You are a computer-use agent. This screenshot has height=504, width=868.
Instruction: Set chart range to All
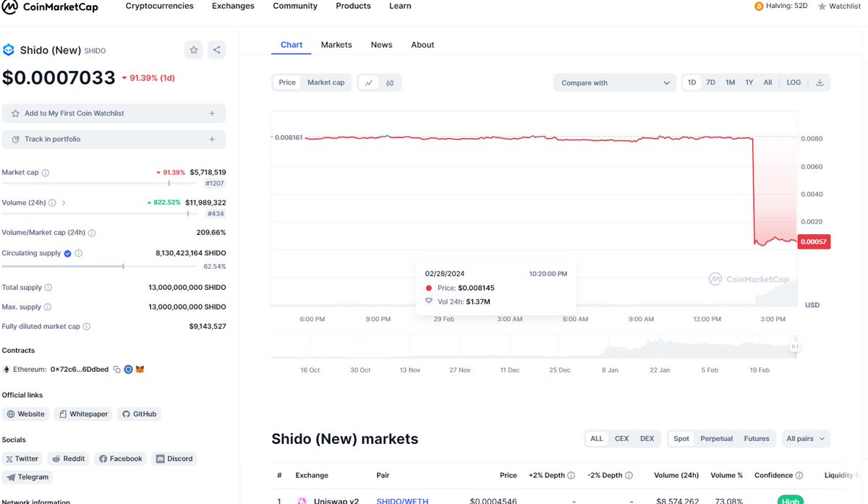(x=767, y=82)
